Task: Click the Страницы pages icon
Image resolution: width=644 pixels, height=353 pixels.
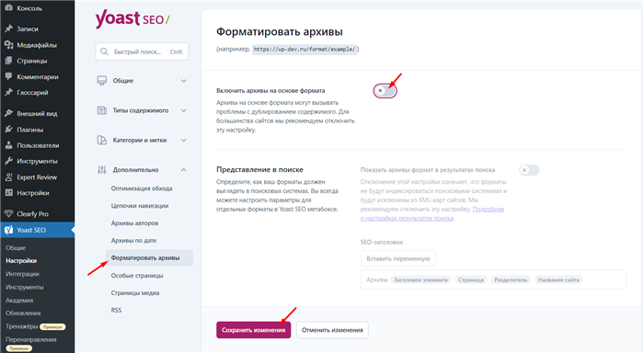Action: [x=8, y=61]
